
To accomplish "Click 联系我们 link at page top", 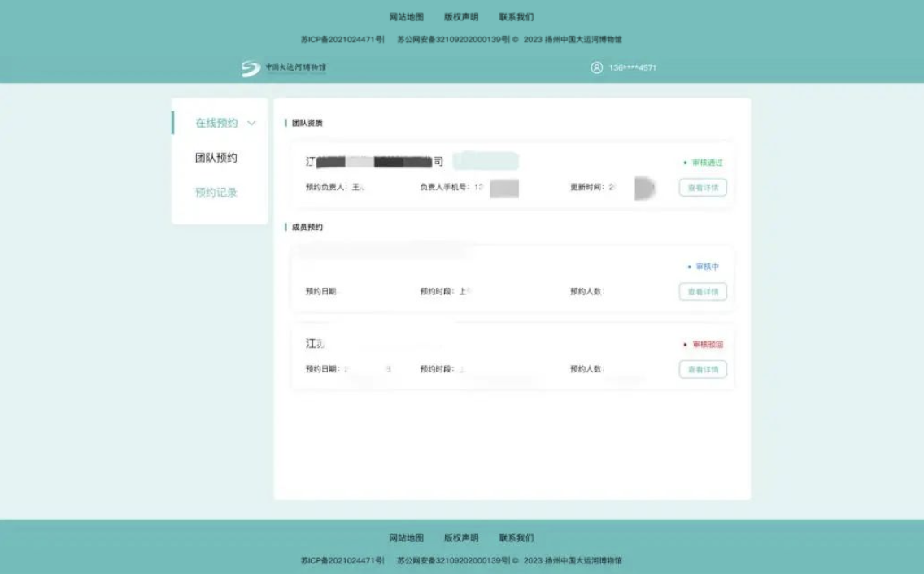I will point(516,17).
